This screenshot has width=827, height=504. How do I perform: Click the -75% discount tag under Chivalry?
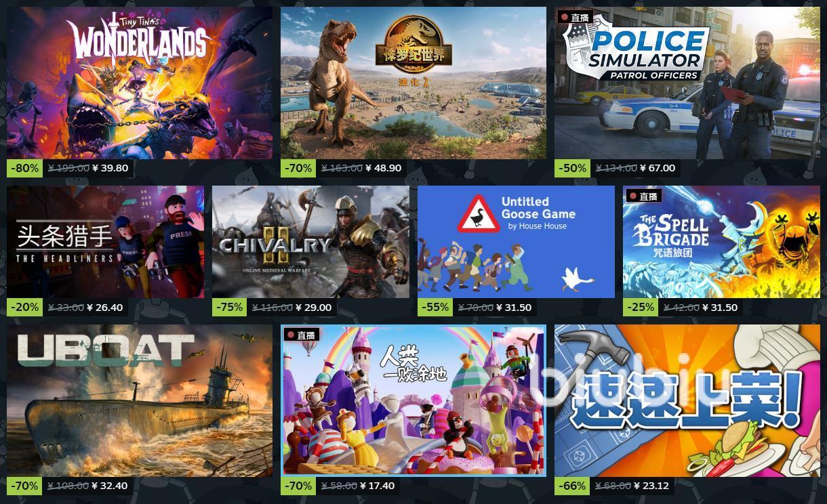pos(230,307)
